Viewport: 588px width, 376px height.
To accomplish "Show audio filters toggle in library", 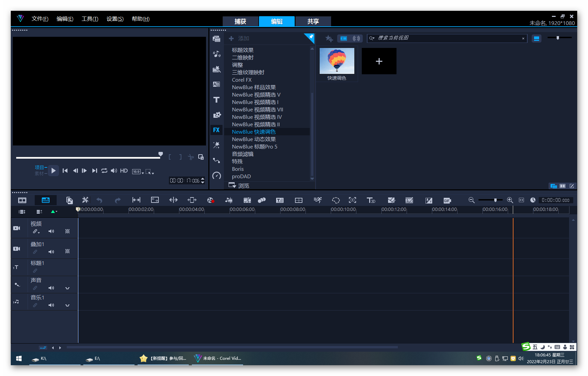I will [356, 38].
